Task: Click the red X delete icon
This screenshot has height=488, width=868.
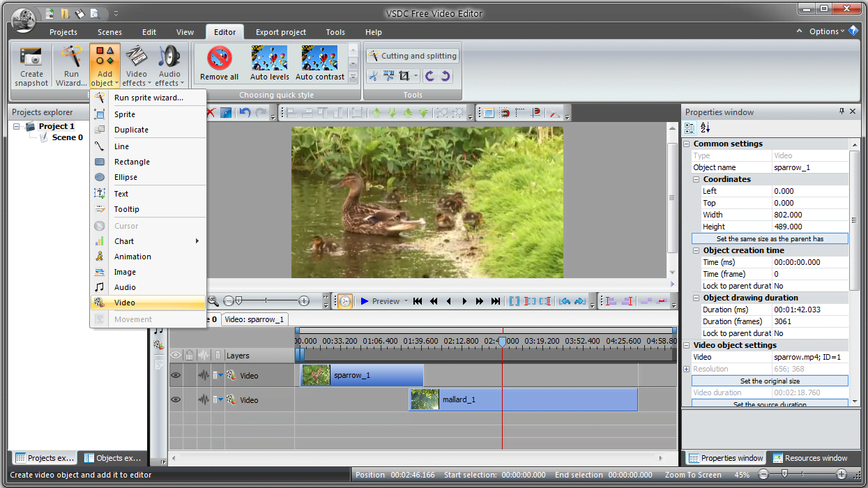Action: (211, 113)
